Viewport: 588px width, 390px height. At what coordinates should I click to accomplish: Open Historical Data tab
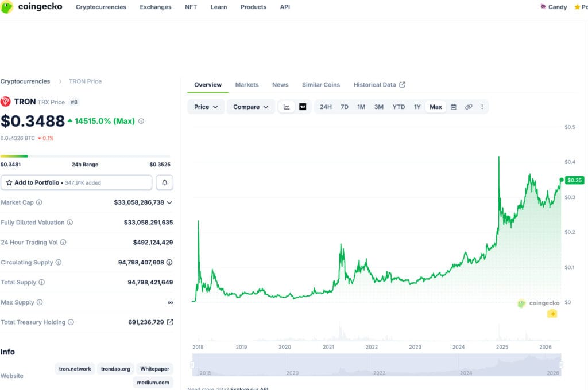pyautogui.click(x=379, y=85)
